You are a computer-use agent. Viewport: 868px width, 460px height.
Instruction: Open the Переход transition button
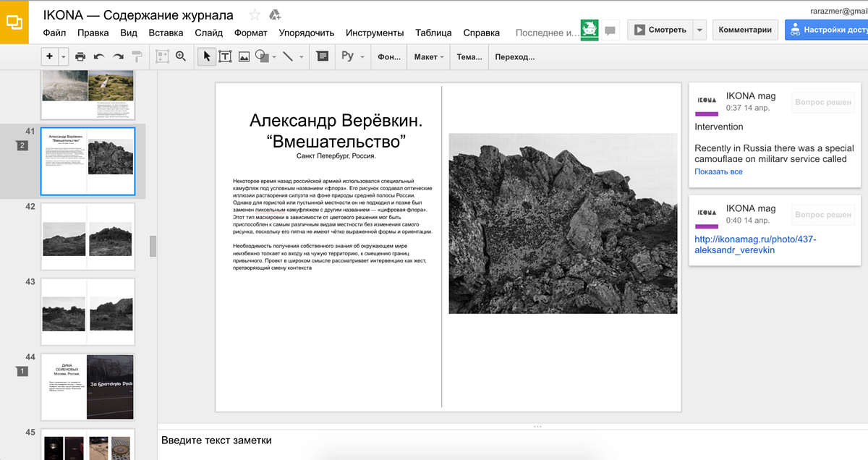pos(515,56)
